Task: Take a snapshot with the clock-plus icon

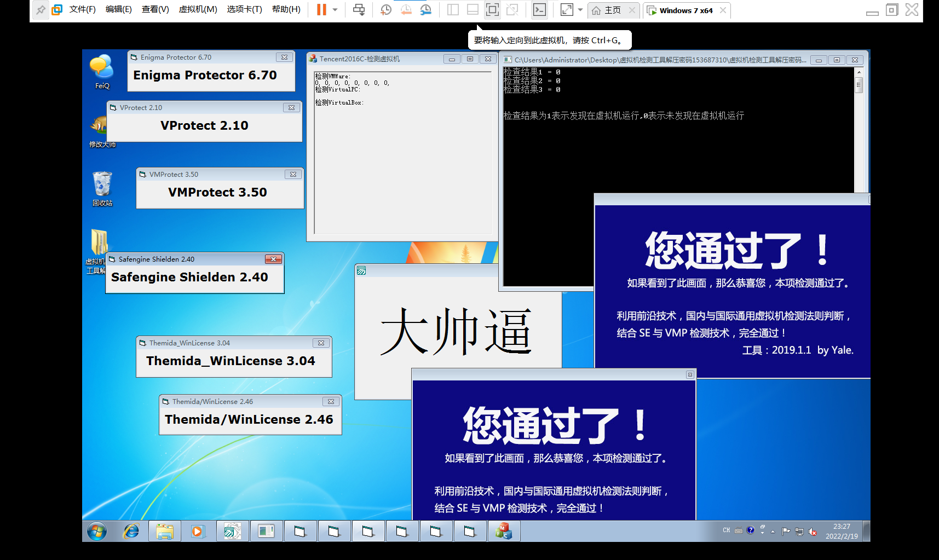Action: pyautogui.click(x=386, y=10)
